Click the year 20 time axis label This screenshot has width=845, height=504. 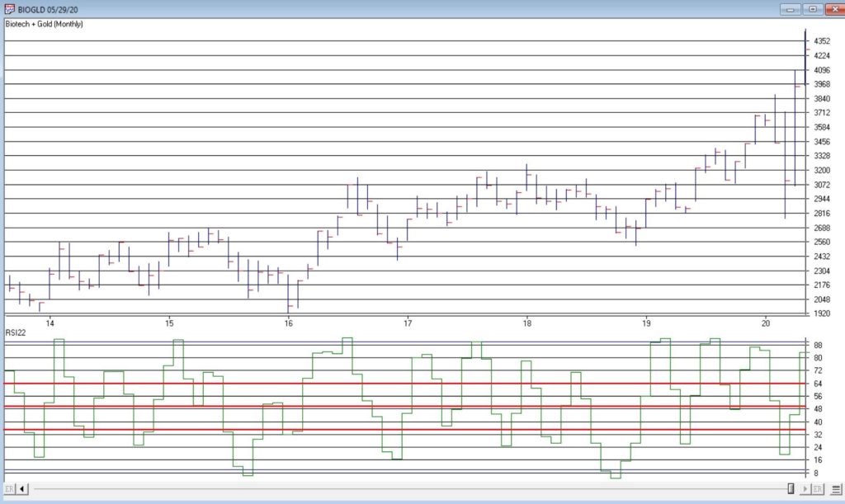(766, 323)
